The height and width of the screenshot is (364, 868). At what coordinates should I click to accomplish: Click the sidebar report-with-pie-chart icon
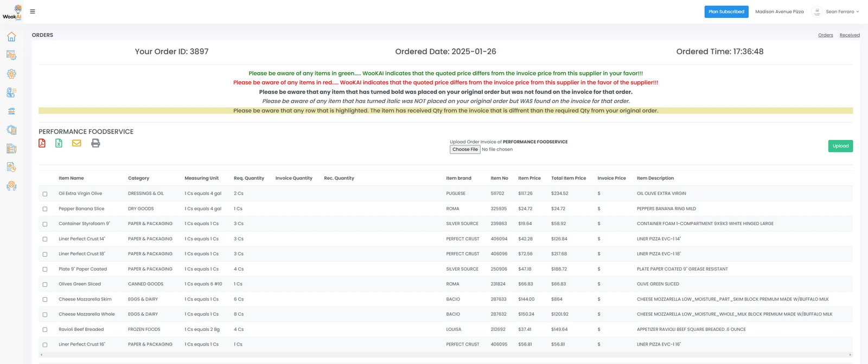coord(11,167)
